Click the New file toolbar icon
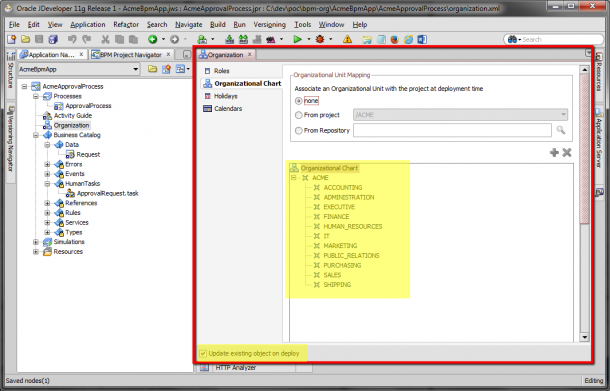 tap(11, 39)
